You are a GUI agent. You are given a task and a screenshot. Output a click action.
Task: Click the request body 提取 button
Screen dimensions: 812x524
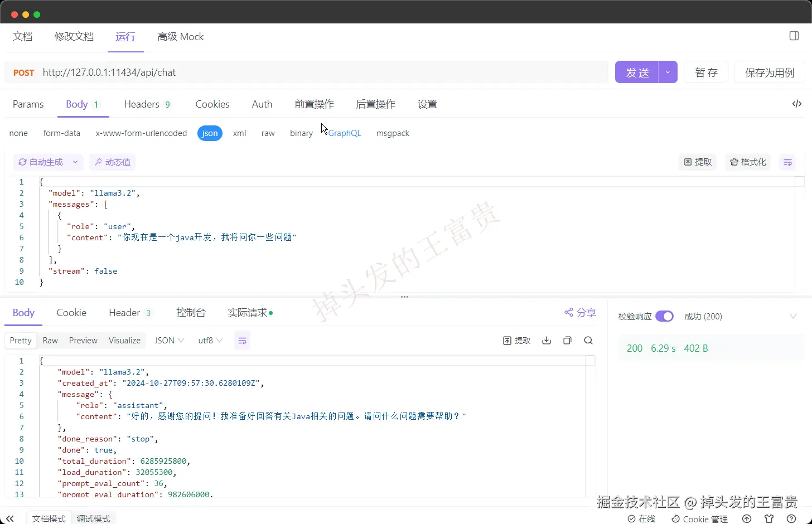(x=698, y=162)
